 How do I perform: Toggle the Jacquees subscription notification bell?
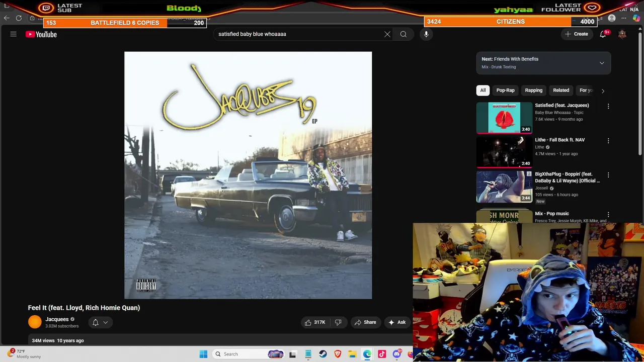pos(96,323)
